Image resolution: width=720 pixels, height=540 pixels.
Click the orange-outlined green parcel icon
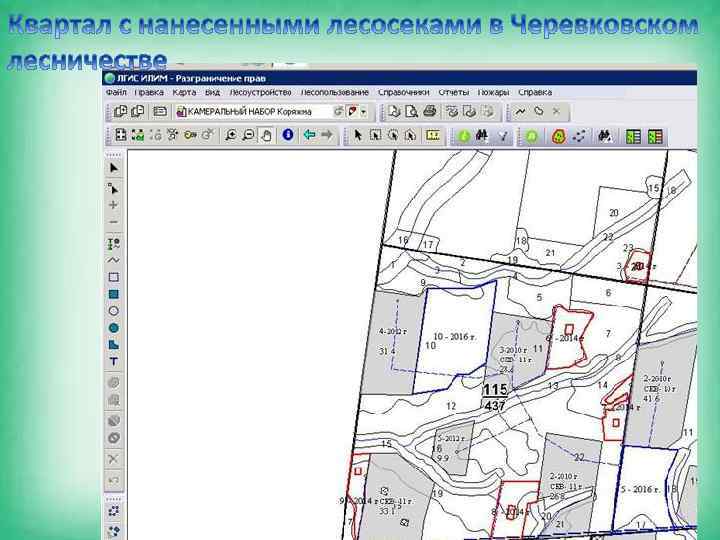point(558,136)
